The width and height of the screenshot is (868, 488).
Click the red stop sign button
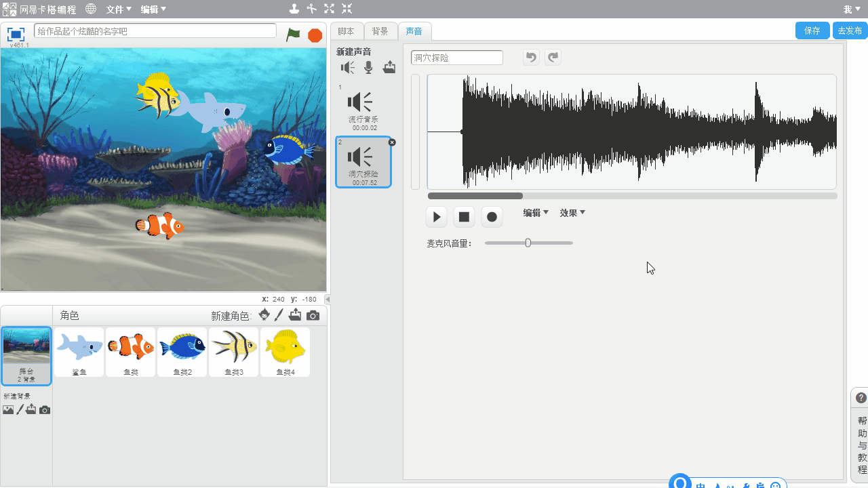(315, 35)
